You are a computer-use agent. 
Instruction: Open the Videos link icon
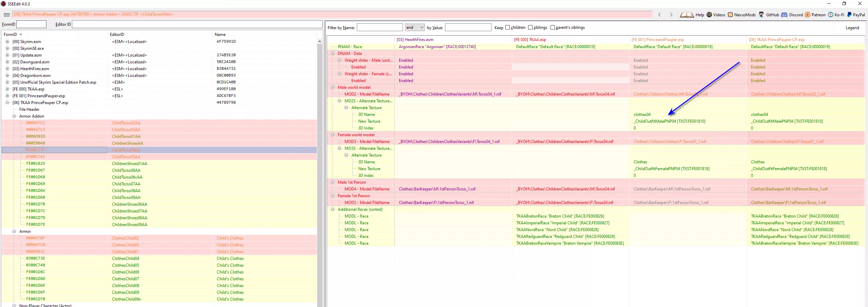[709, 15]
